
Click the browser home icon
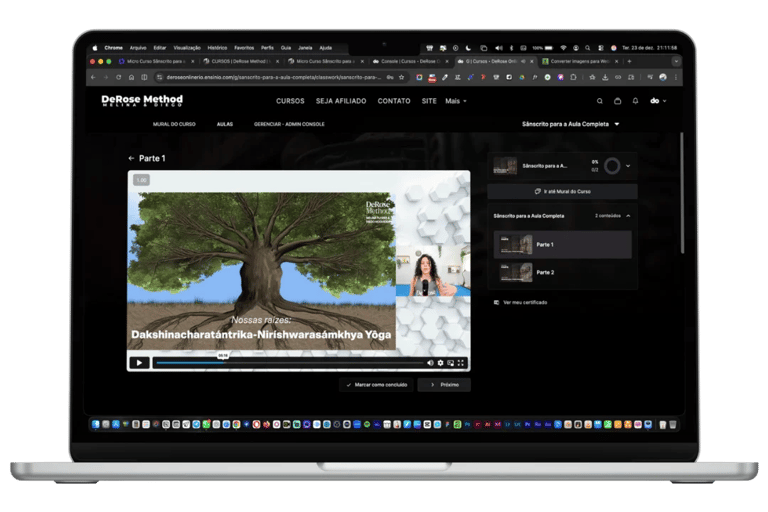point(131,77)
